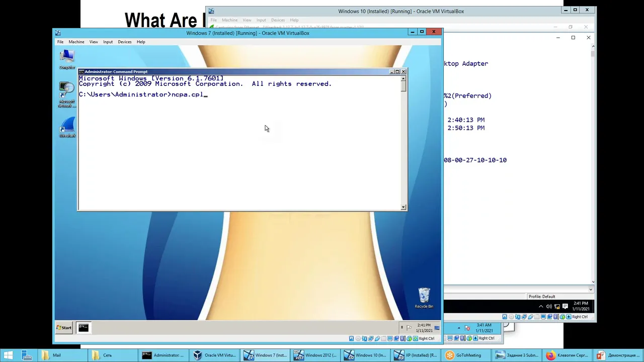Open Задание 3 Subn... window on taskbar
The height and width of the screenshot is (362, 644).
pyautogui.click(x=517, y=355)
